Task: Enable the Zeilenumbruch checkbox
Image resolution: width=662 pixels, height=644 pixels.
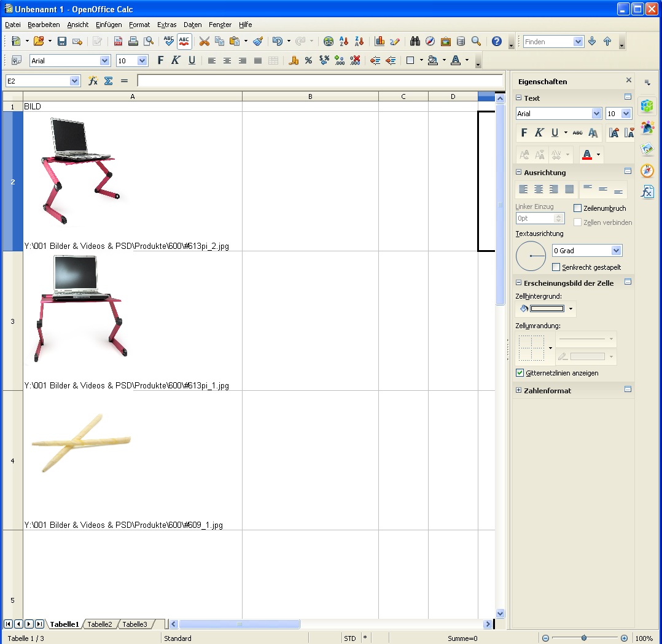Action: [577, 208]
